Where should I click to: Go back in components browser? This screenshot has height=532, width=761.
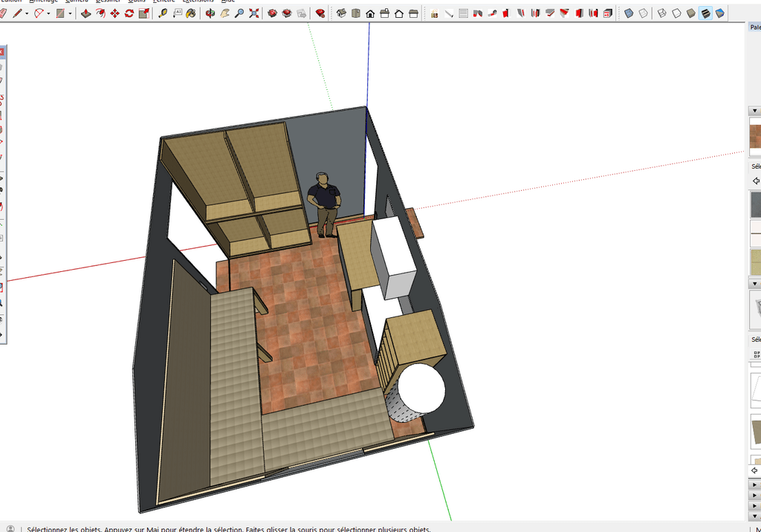pos(756,470)
